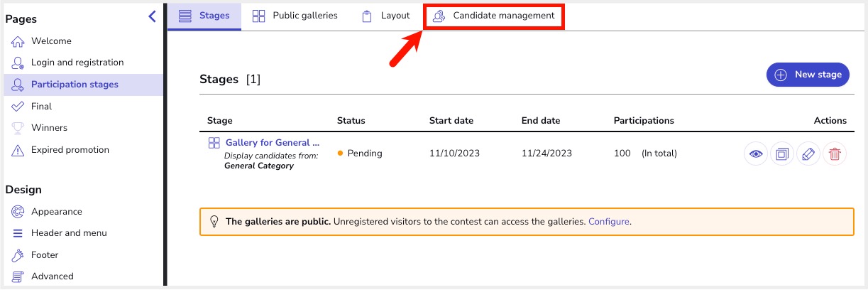868x290 pixels.
Task: Select the Stages tab
Action: (x=204, y=16)
